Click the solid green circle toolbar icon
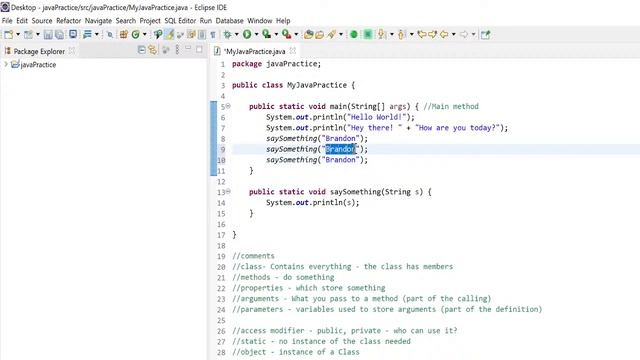This screenshot has height=360, width=640. (x=354, y=35)
